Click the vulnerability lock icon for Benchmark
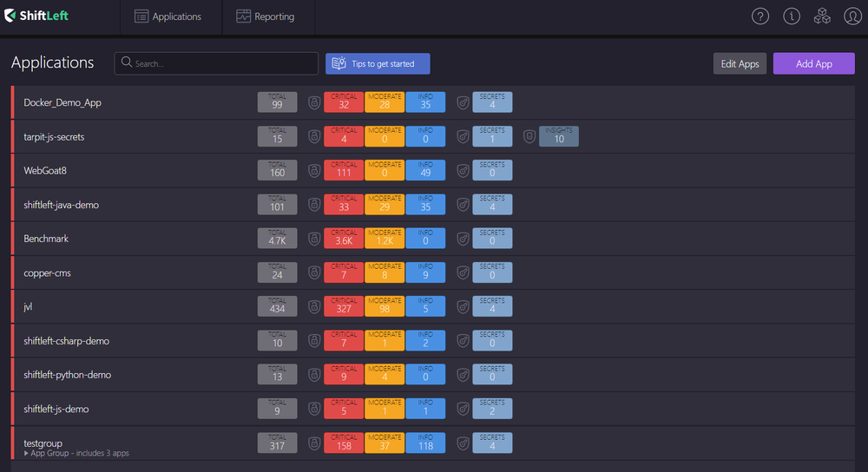 tap(314, 239)
